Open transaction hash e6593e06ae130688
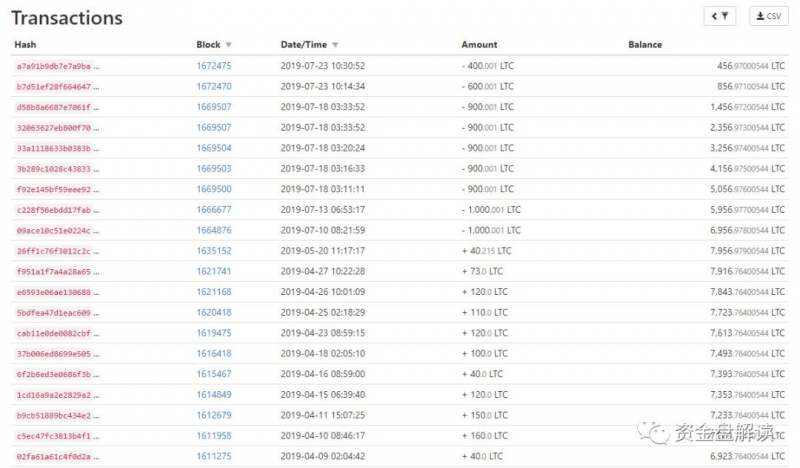 pyautogui.click(x=54, y=292)
